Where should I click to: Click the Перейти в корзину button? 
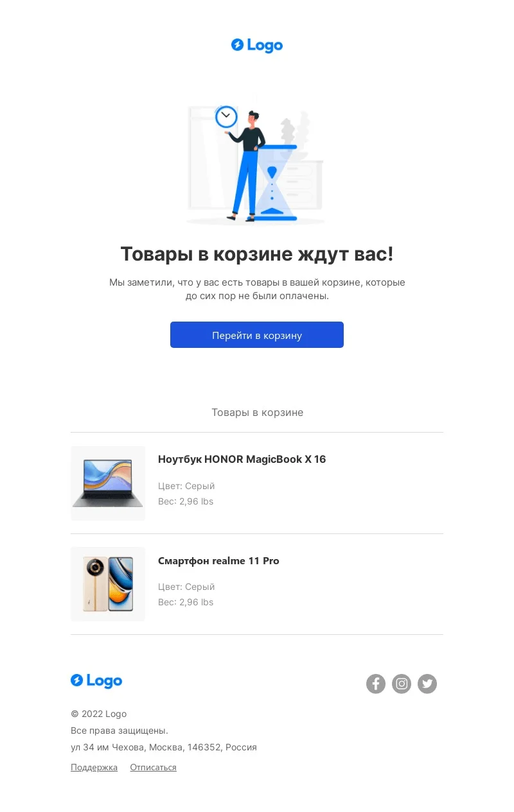click(x=257, y=335)
